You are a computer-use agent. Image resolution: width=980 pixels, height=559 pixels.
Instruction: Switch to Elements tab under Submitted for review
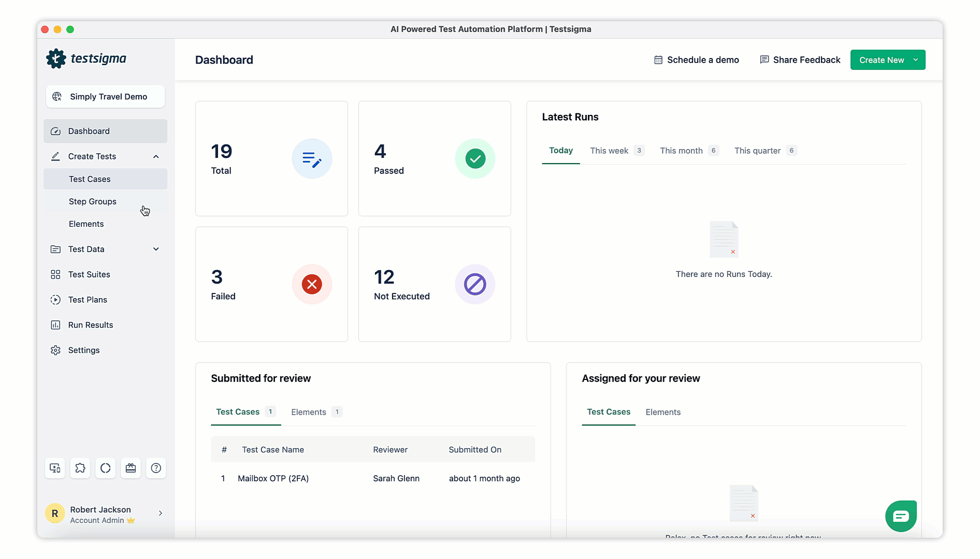tap(316, 412)
